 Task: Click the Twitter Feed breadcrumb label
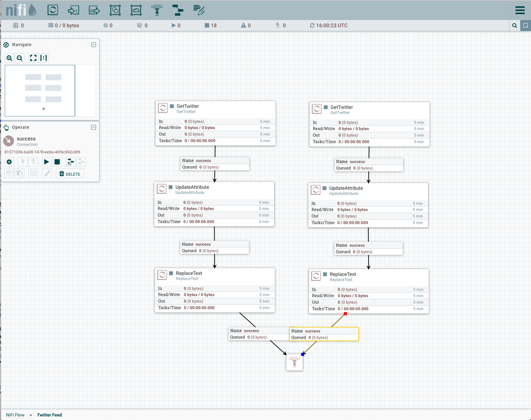(x=49, y=415)
